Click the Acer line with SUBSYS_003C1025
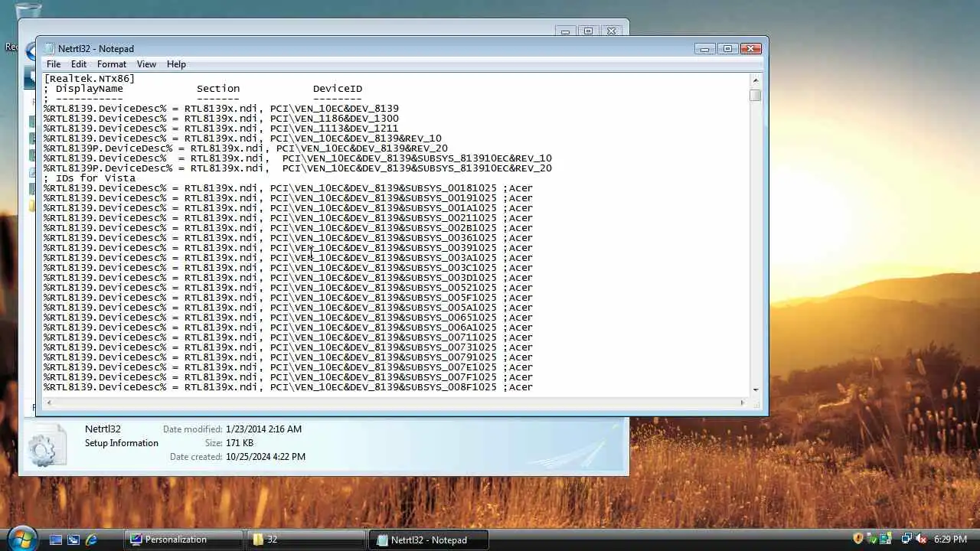This screenshot has height=551, width=980. tap(288, 268)
